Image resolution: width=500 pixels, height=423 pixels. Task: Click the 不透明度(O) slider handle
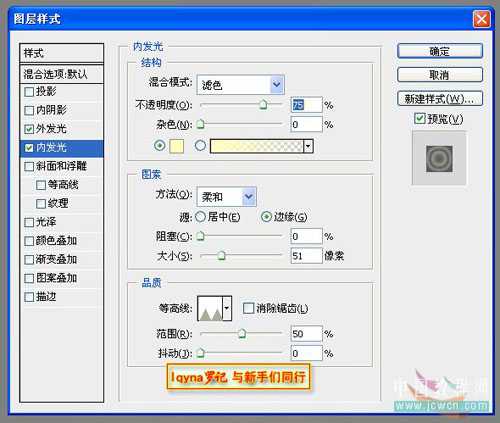pos(263,105)
